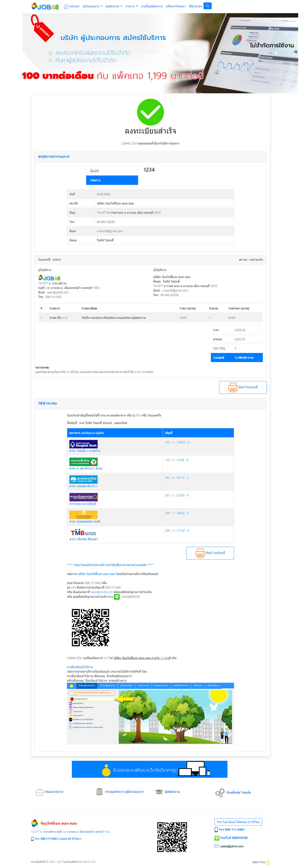Open วิธีชำระเงิน menu item

(195, 6)
